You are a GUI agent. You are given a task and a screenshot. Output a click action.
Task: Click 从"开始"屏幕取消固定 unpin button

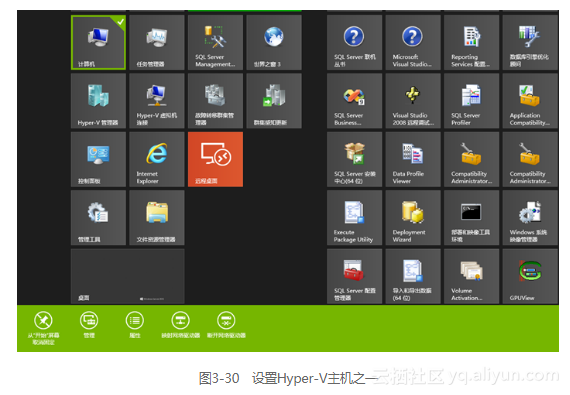click(x=43, y=328)
